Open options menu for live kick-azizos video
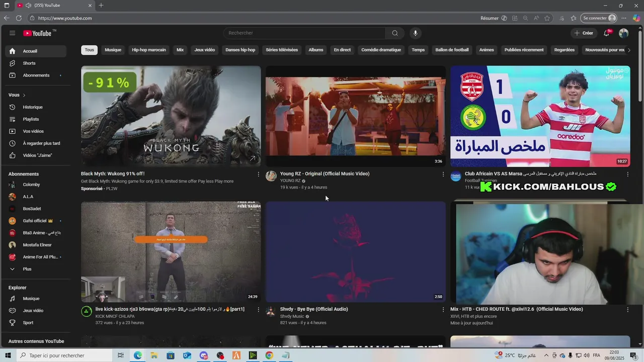The width and height of the screenshot is (644, 362). click(x=259, y=310)
